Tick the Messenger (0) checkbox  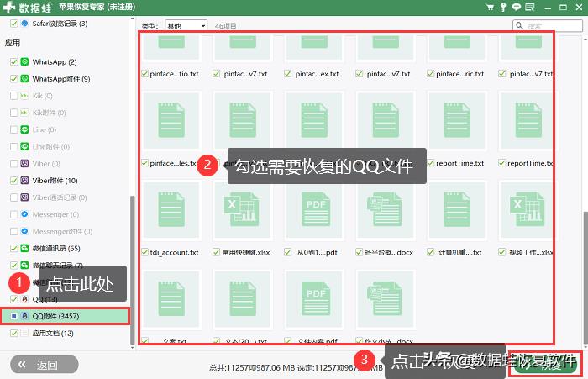point(14,214)
